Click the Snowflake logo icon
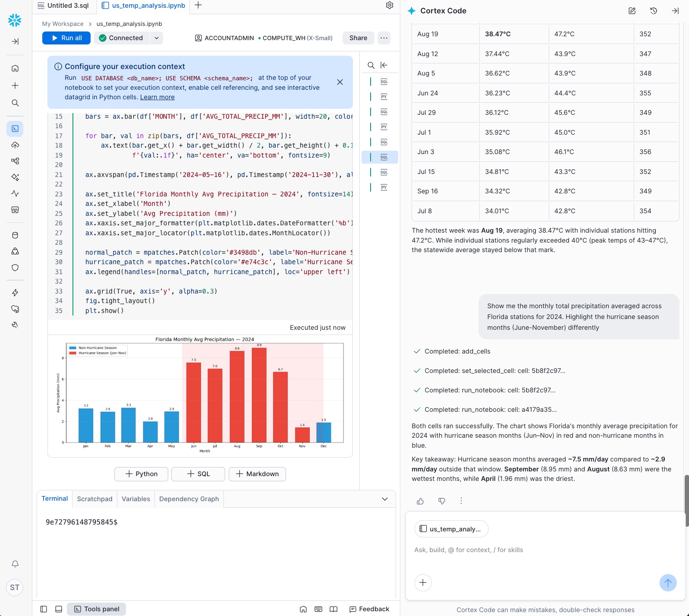 tap(15, 20)
